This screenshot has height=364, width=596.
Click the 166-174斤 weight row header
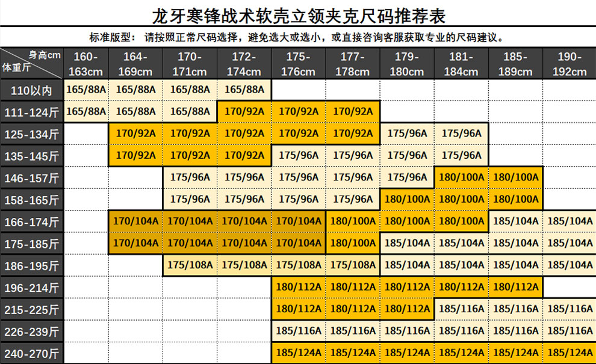31,222
